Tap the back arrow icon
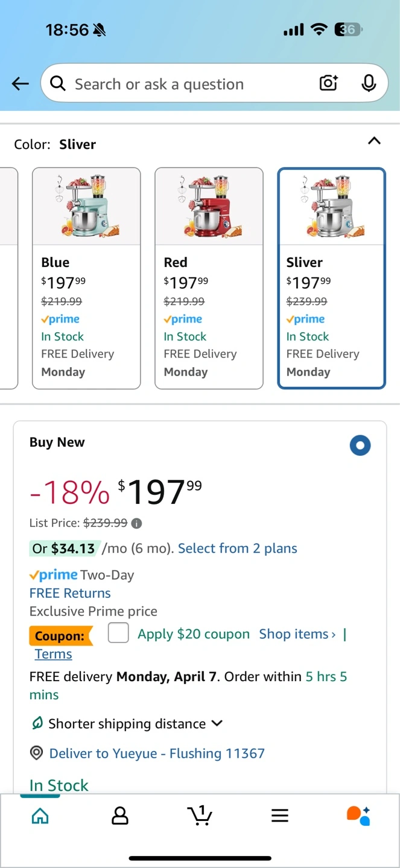This screenshot has height=868, width=400. [x=21, y=84]
